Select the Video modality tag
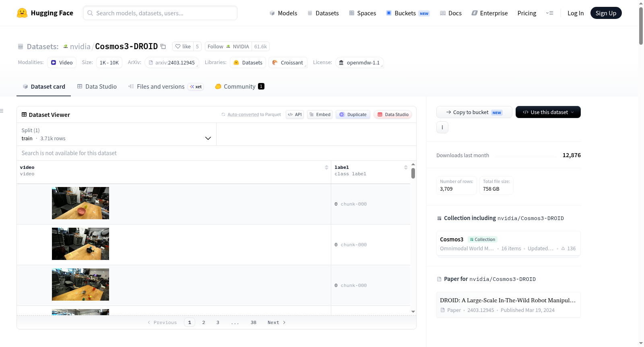This screenshot has width=644, height=347. point(62,62)
